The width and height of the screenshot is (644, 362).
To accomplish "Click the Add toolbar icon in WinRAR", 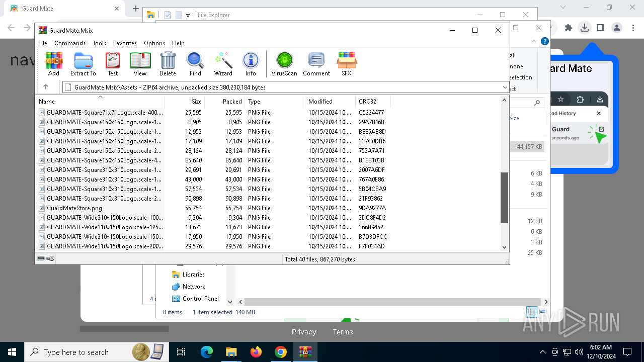I will coord(54,64).
